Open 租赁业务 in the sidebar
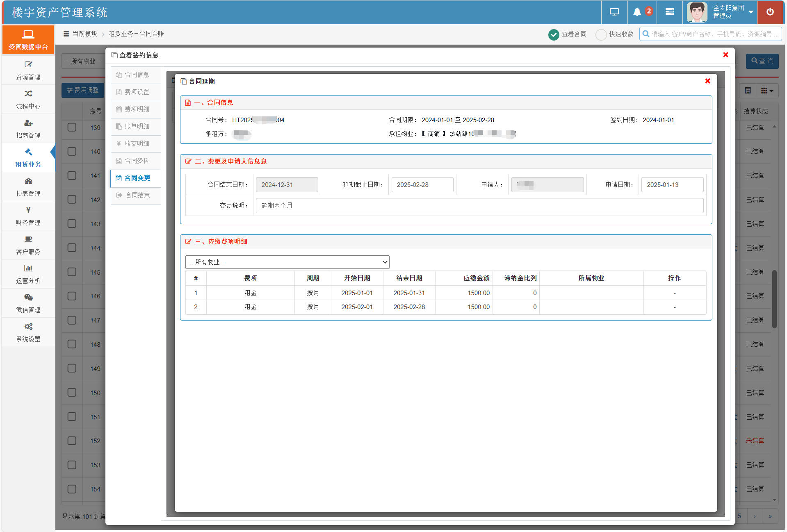The width and height of the screenshot is (787, 532). point(28,158)
